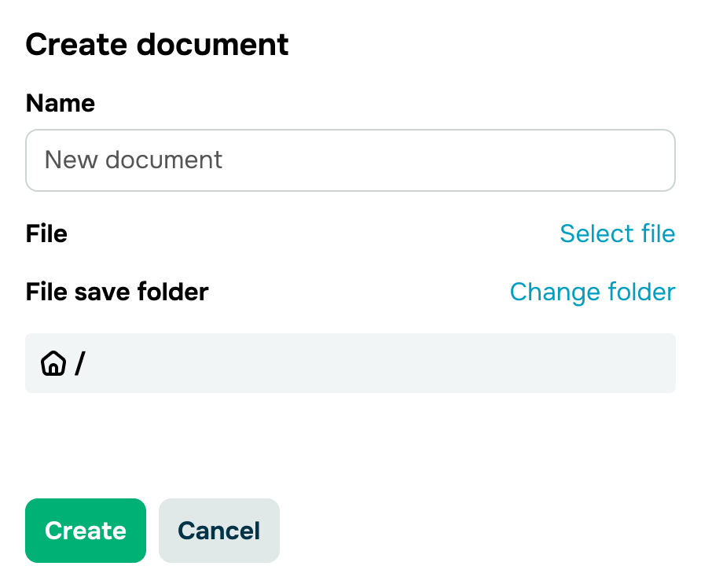
Task: Focus the Name input field
Action: pyautogui.click(x=350, y=160)
